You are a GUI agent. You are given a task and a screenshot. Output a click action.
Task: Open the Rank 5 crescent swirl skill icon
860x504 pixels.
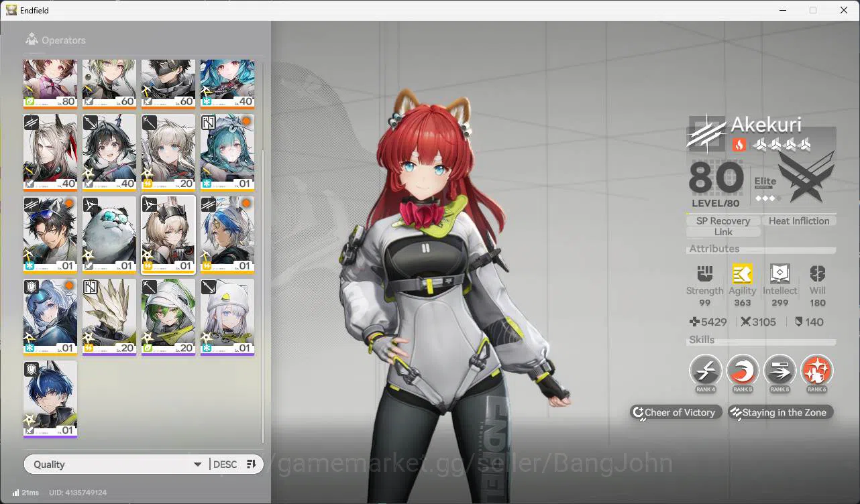click(x=743, y=370)
